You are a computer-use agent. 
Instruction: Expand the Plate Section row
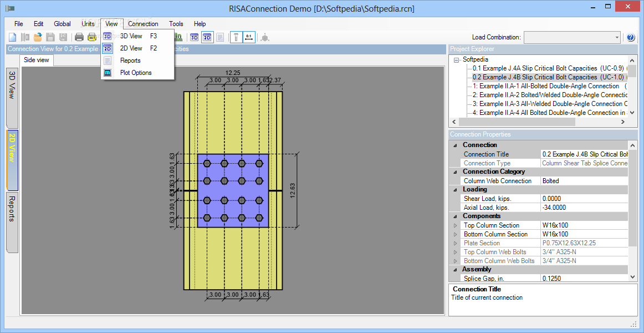point(454,243)
